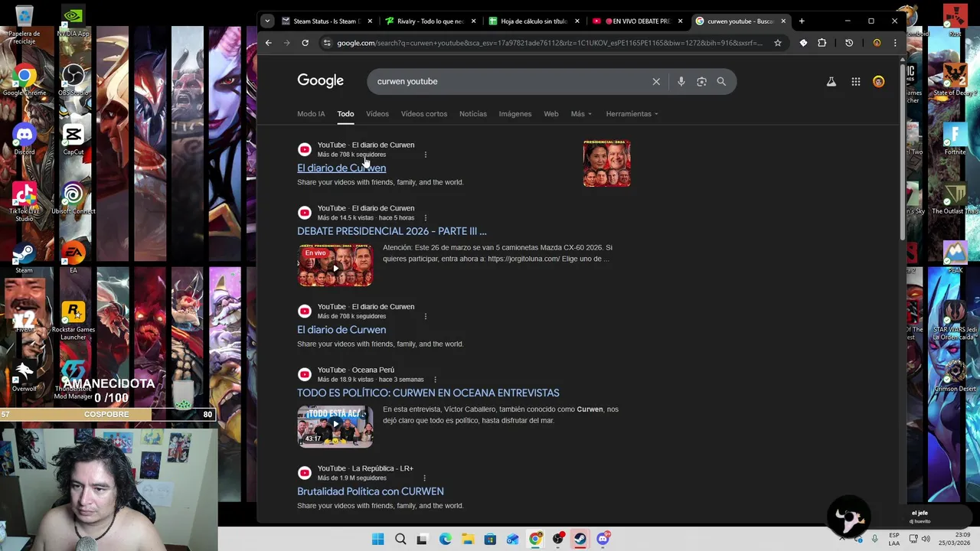Open Steam desktop shortcut

[x=24, y=258]
